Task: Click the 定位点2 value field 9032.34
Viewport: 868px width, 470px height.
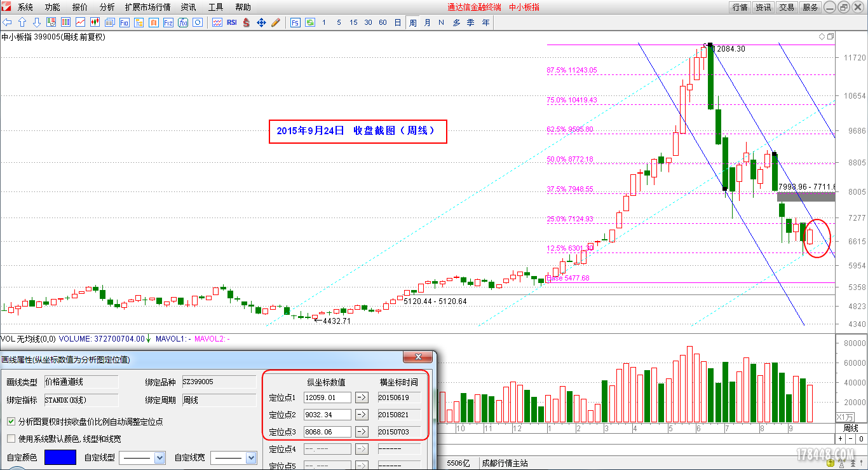Action: point(328,415)
